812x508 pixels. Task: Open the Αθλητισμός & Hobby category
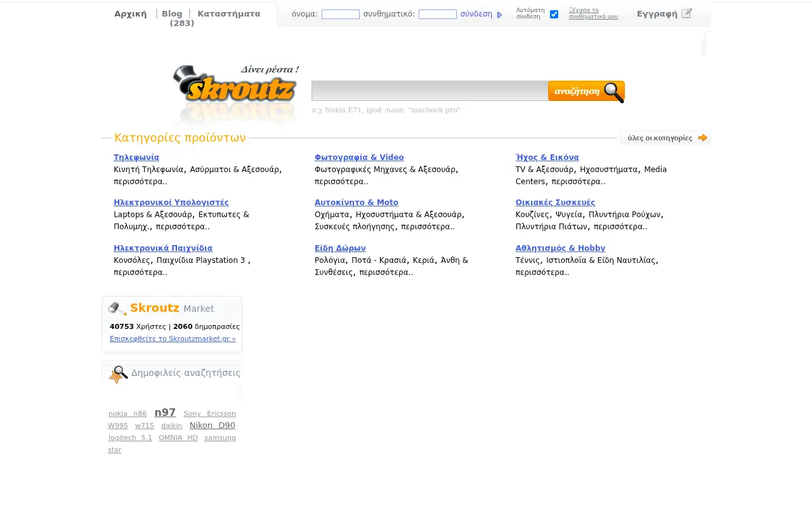pyautogui.click(x=561, y=248)
